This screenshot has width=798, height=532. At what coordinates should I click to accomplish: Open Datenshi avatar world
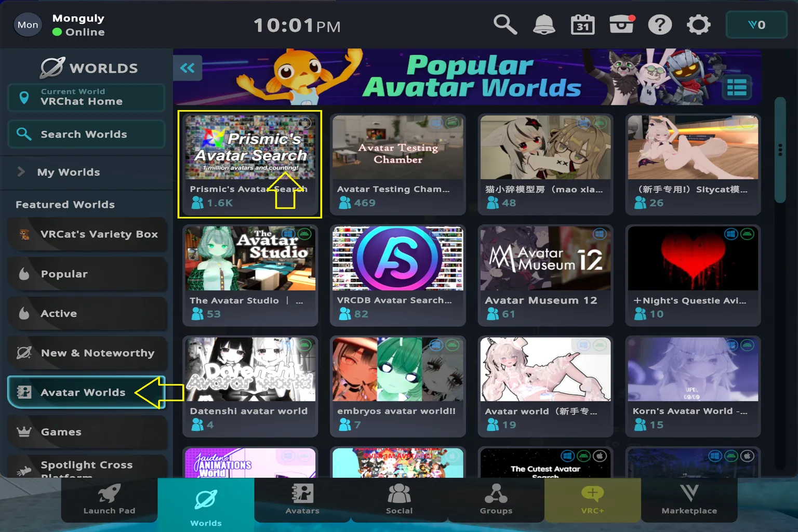coord(250,386)
